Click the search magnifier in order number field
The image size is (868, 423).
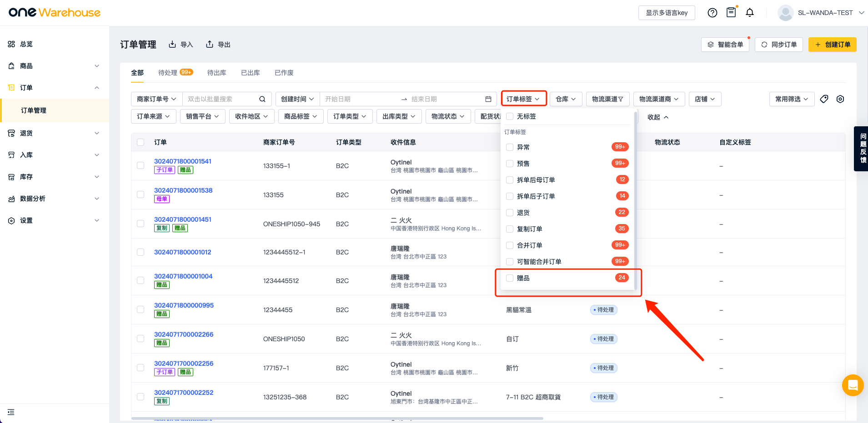(x=262, y=99)
